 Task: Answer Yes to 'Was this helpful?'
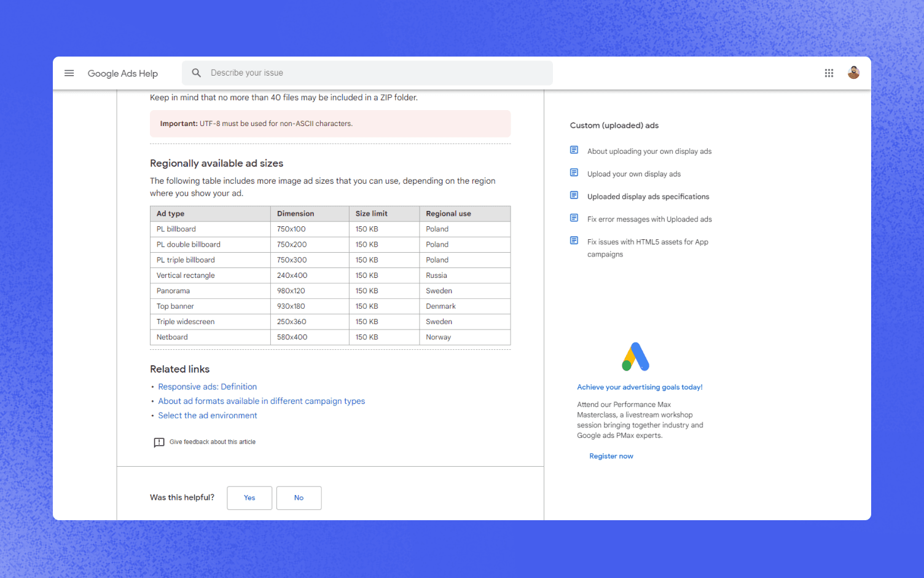[249, 498]
